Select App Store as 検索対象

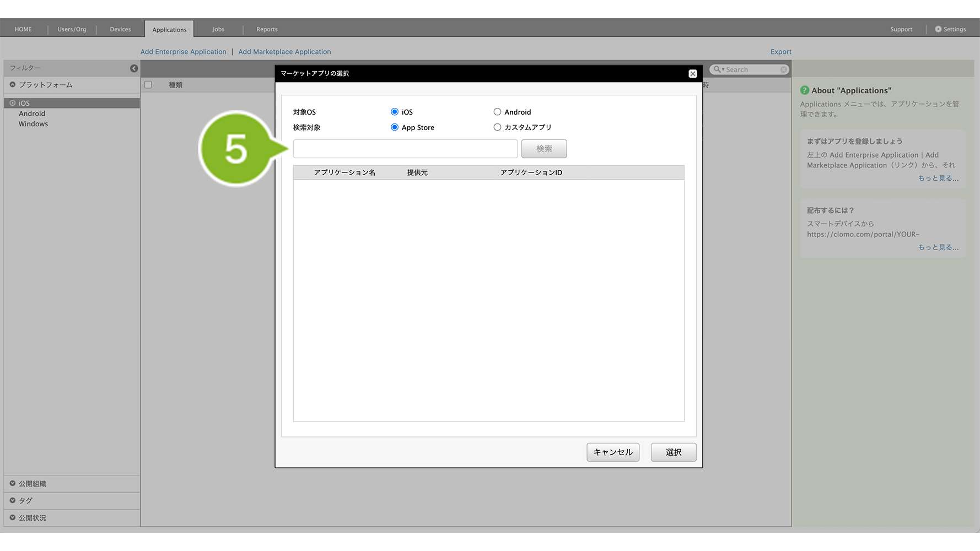pos(395,127)
